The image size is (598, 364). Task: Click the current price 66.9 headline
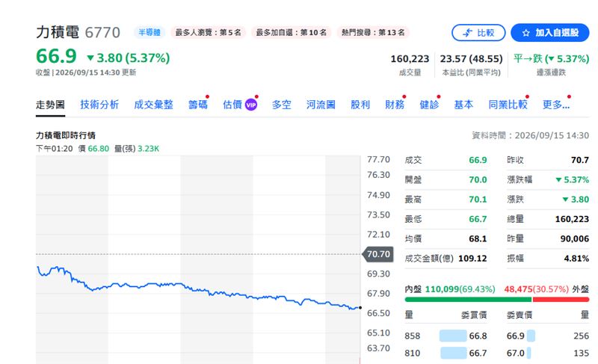(56, 56)
